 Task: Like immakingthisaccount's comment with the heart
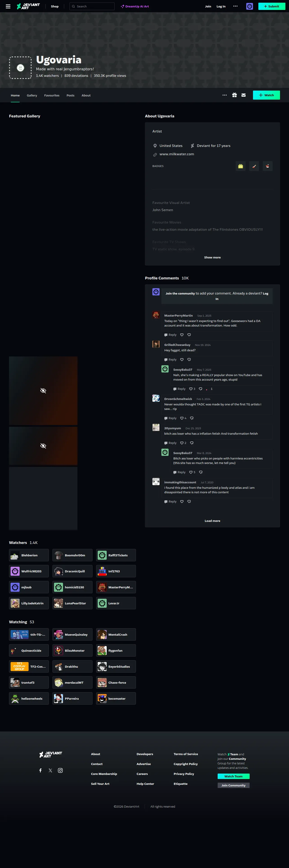(x=182, y=502)
